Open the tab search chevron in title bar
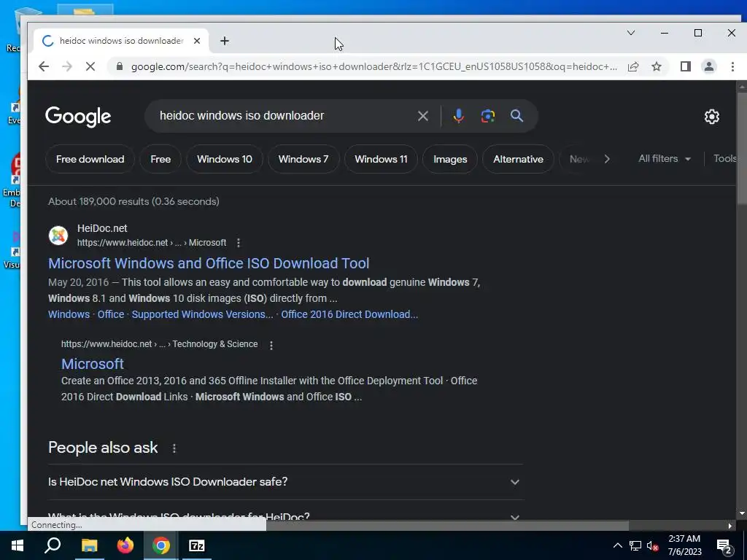The width and height of the screenshot is (747, 560). (631, 33)
